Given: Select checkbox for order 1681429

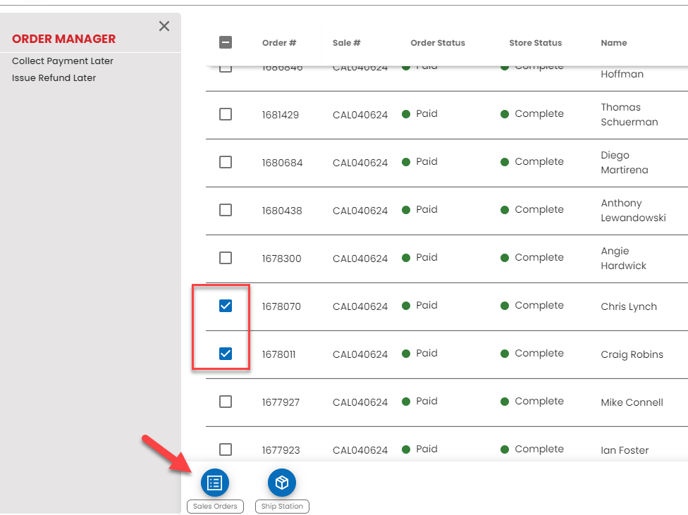Looking at the screenshot, I should click(225, 114).
